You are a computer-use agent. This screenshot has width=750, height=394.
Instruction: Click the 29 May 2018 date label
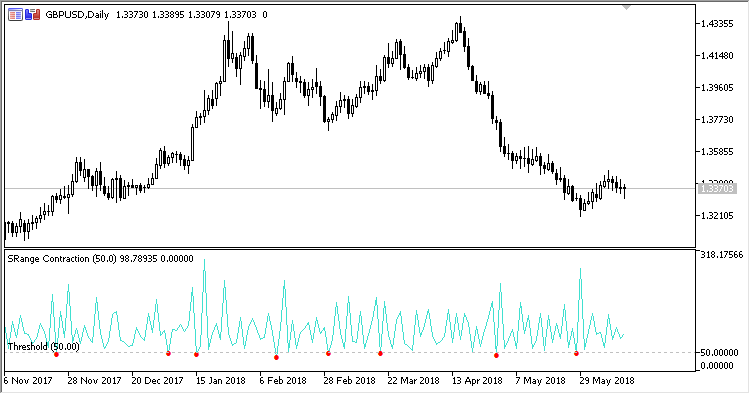[607, 381]
